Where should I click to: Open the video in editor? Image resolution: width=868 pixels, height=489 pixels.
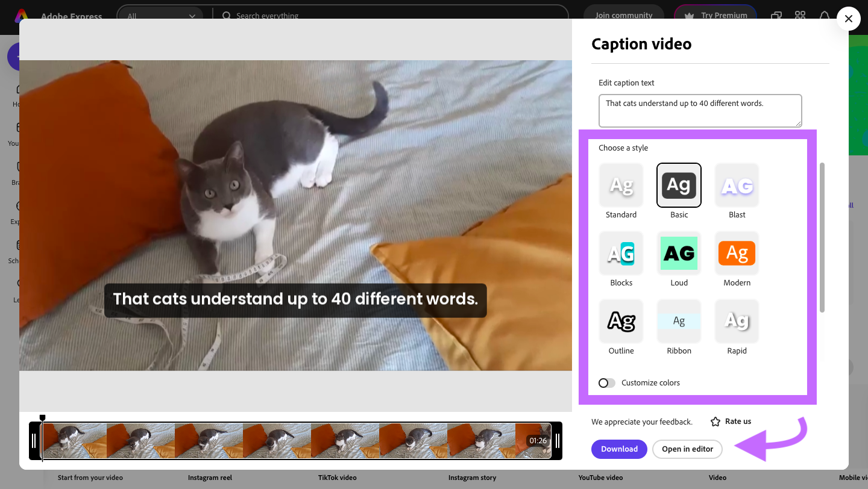[687, 449]
